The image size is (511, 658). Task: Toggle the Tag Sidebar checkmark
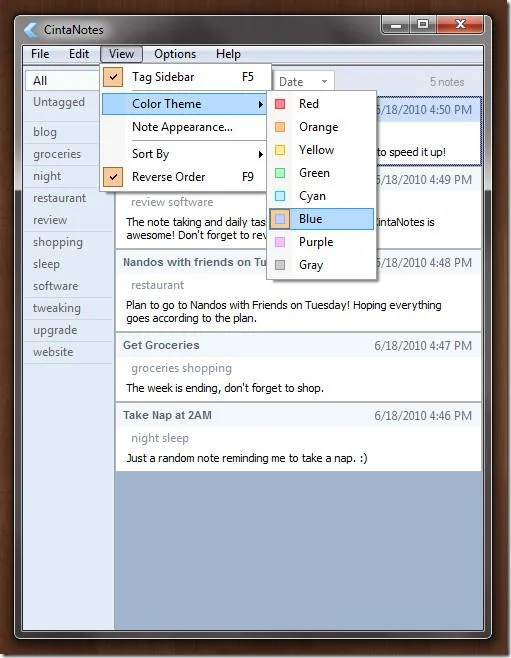pyautogui.click(x=113, y=77)
